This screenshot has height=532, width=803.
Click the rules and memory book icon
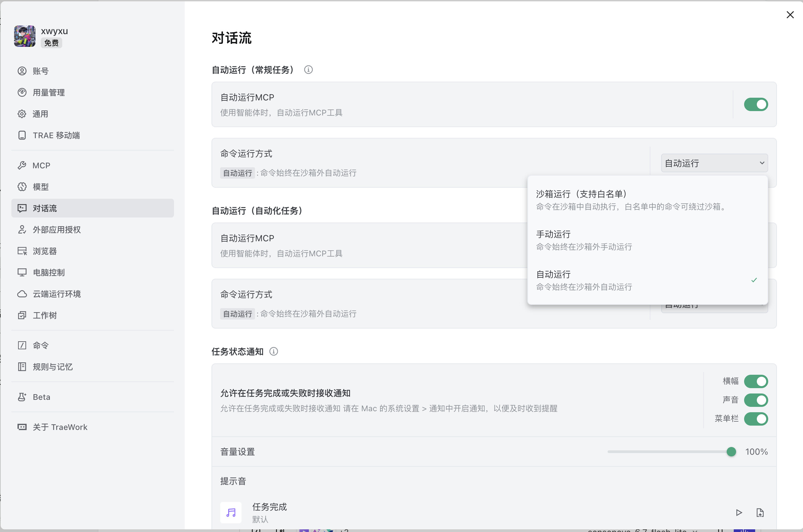(22, 366)
